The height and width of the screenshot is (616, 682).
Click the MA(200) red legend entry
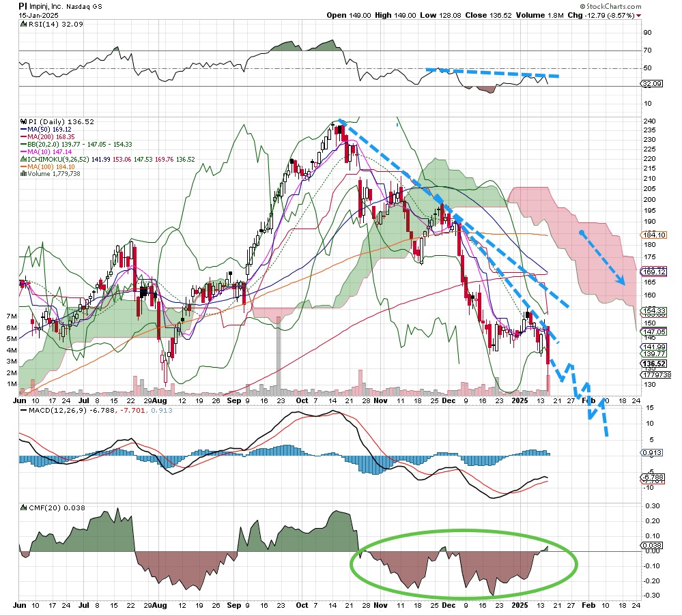48,136
